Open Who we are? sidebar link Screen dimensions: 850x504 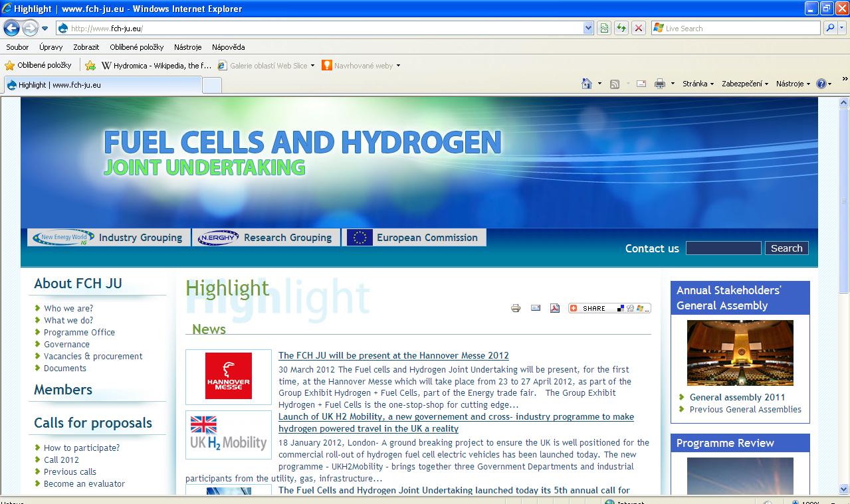[68, 308]
